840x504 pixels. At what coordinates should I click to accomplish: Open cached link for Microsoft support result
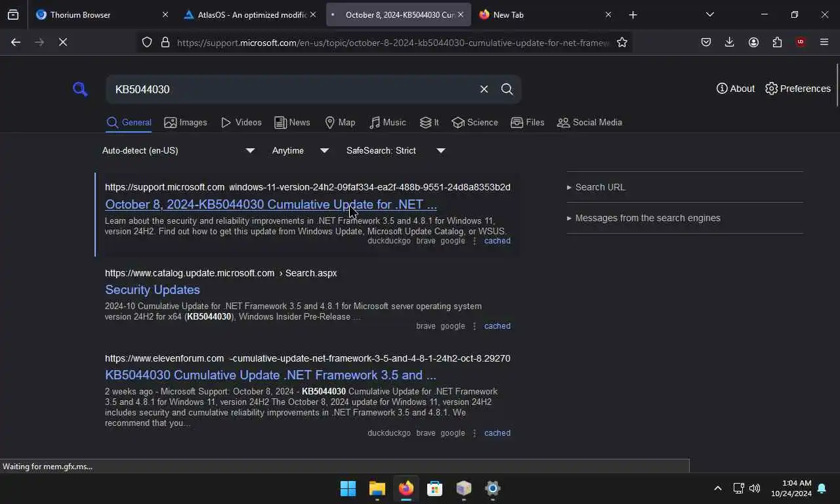[497, 241]
